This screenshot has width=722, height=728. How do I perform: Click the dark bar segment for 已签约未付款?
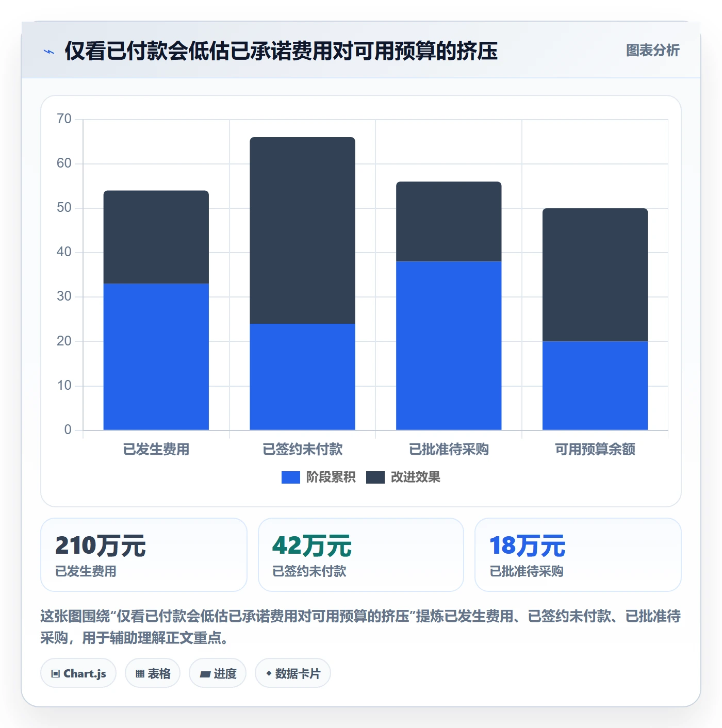tap(303, 230)
